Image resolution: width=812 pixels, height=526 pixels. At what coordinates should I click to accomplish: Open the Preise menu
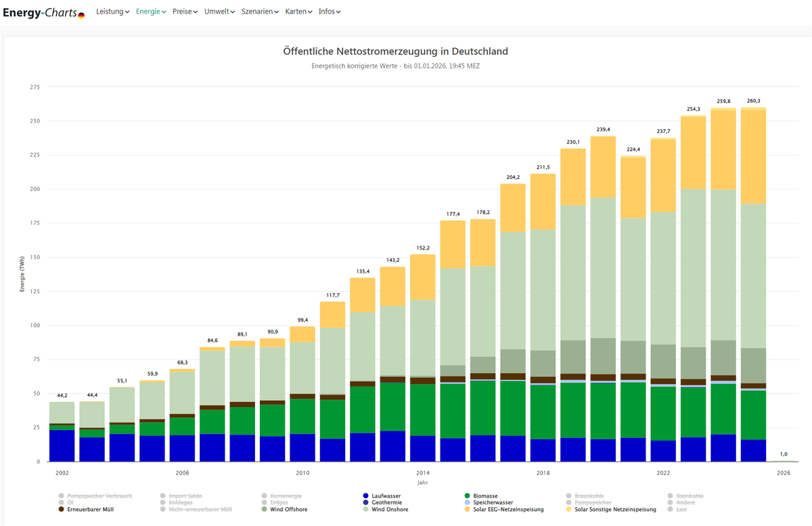[x=185, y=12]
